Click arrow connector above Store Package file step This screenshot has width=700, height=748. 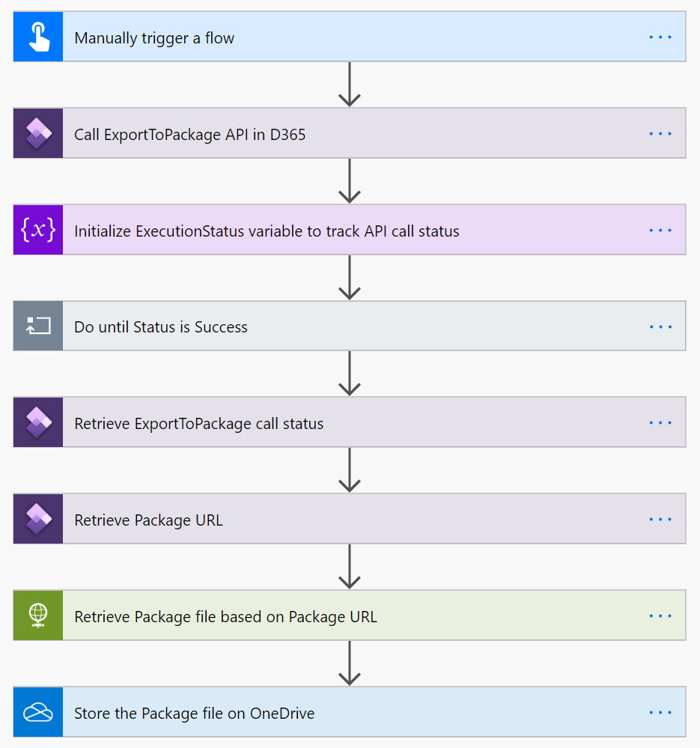[x=350, y=663]
